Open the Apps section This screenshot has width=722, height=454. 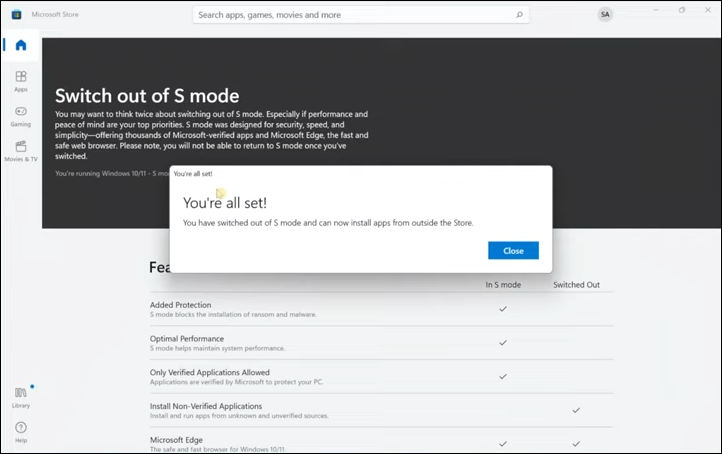click(20, 80)
